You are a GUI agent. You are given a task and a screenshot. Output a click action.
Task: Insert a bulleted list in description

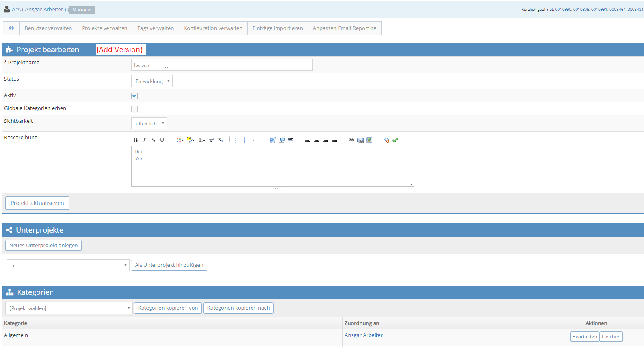coord(238,140)
